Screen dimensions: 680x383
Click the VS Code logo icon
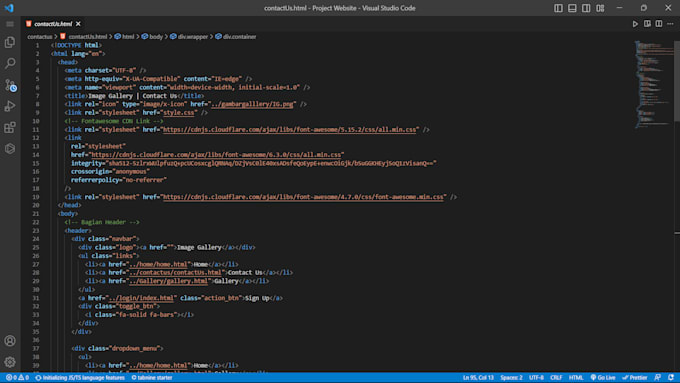click(x=9, y=8)
